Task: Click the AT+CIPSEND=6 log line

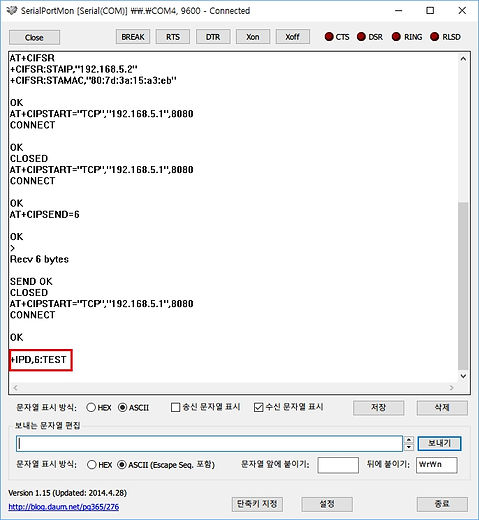Action: click(x=45, y=214)
